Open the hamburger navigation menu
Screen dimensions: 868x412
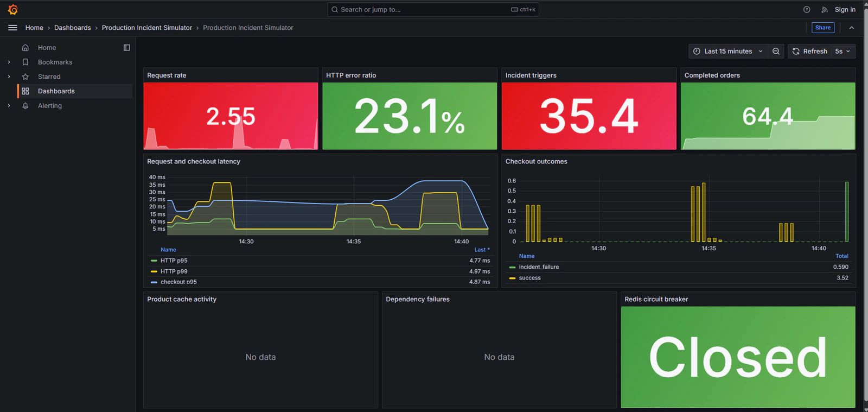[x=12, y=28]
